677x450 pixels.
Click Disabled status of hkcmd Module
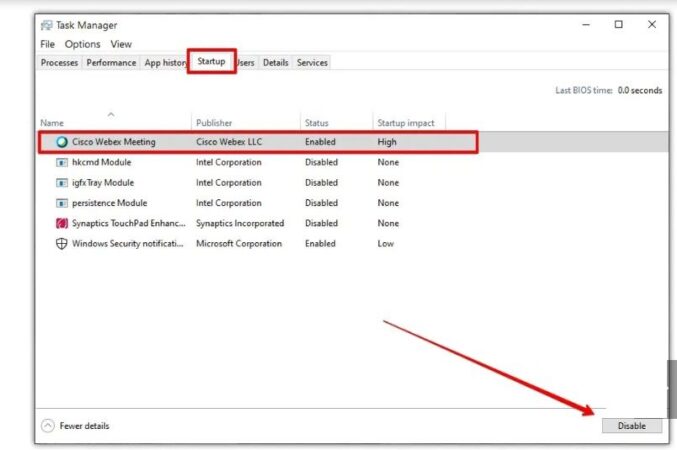click(x=321, y=162)
